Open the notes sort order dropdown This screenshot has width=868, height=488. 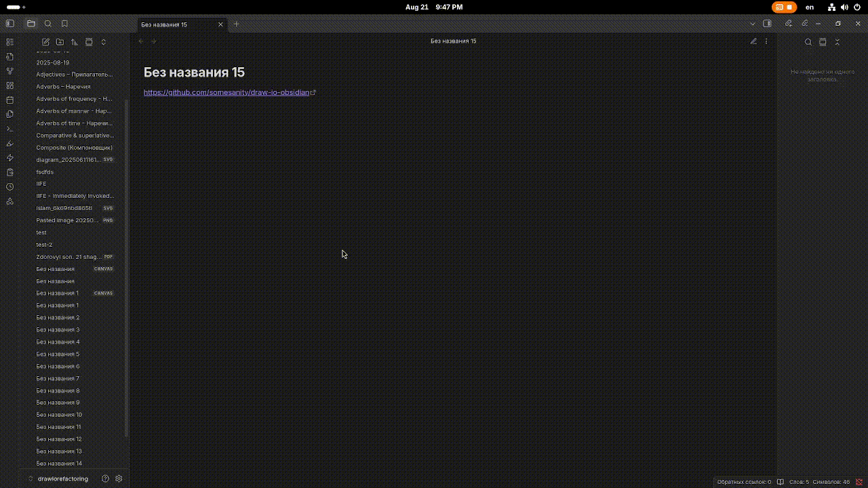(75, 41)
